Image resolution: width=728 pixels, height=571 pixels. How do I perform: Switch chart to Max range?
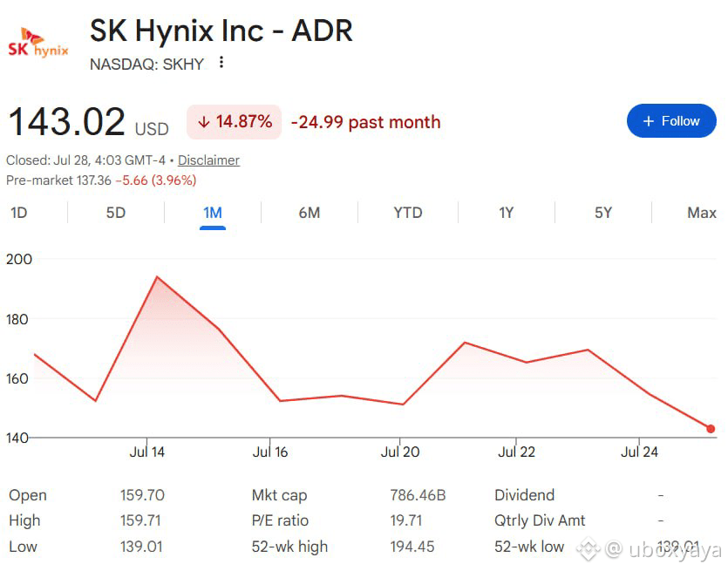[702, 213]
